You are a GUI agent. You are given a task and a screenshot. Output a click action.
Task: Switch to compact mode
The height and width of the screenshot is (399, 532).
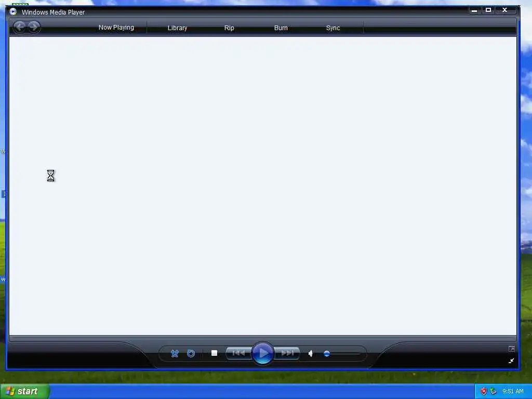511,361
